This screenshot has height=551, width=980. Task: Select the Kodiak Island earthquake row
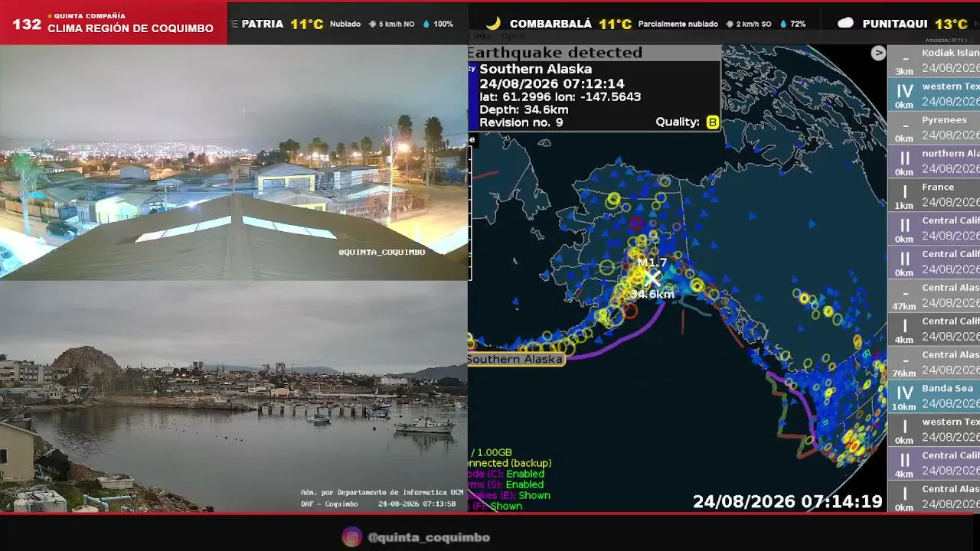pos(934,61)
